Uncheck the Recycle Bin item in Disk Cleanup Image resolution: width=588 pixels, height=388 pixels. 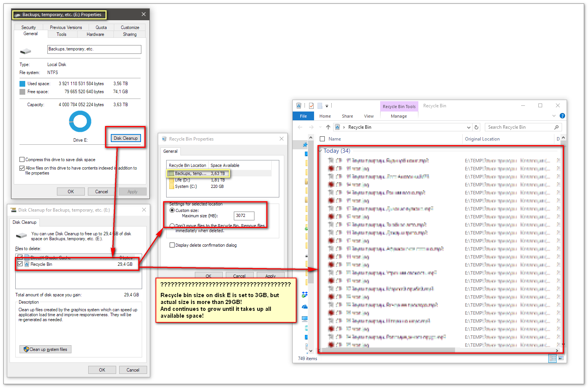pyautogui.click(x=20, y=264)
